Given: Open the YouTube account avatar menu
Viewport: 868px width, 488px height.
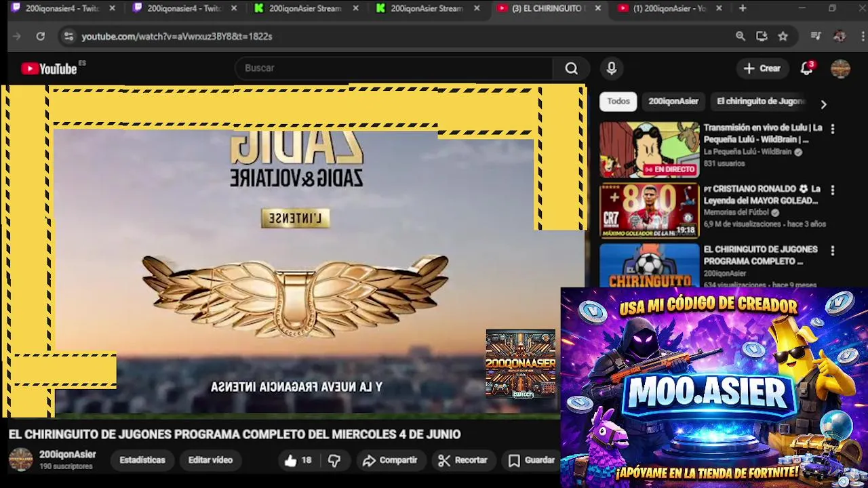Looking at the screenshot, I should pos(840,68).
